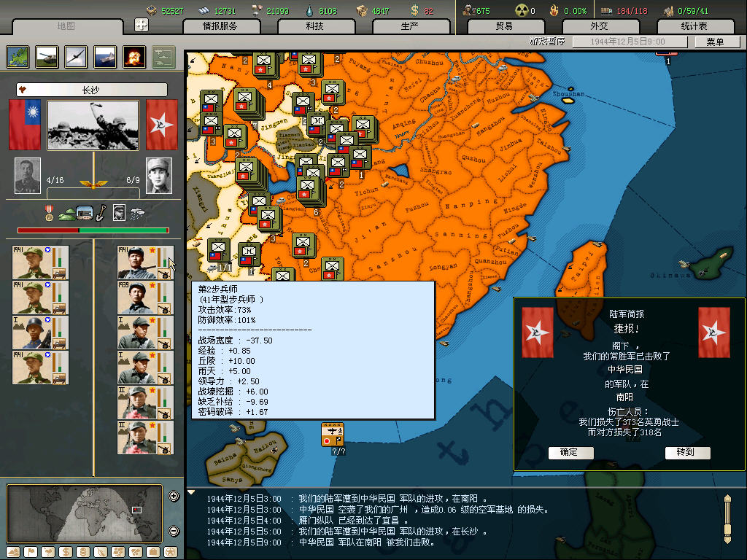Viewport: 747px width, 560px height.
Task: Click log entry about 广州 air base bombing
Action: pyautogui.click(x=378, y=510)
